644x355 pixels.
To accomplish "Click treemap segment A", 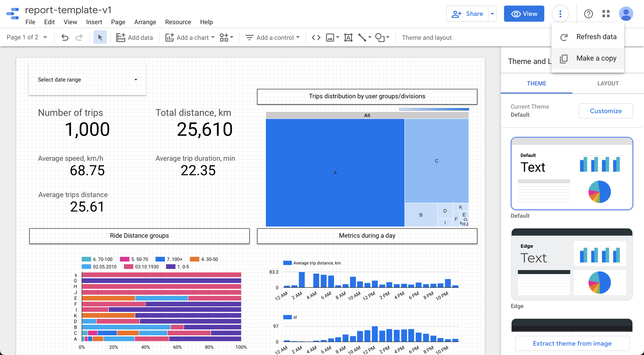I will click(335, 173).
